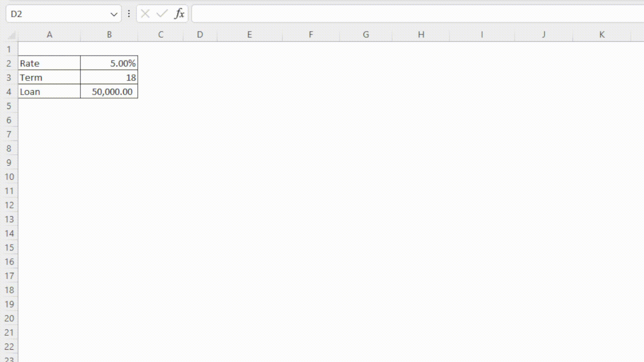Select row 18 header

click(x=9, y=290)
